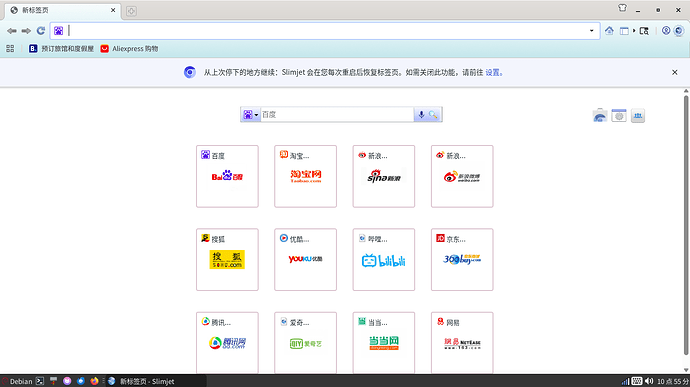Screen dimensions: 690x387
Task: Open the circular location pin icon
Action: [666, 30]
